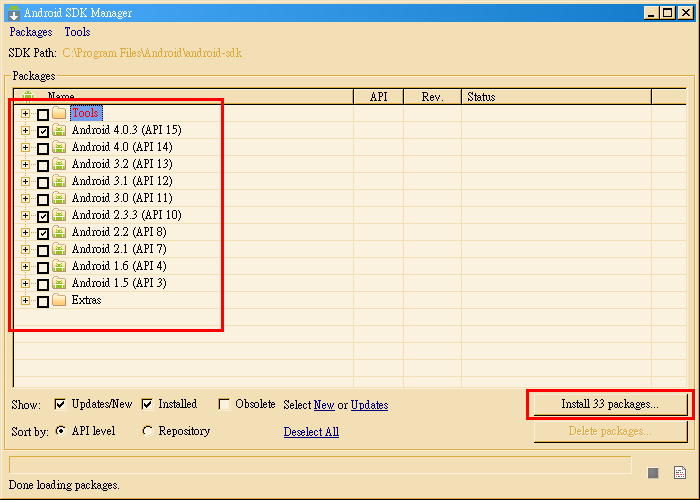This screenshot has height=500, width=700.
Task: Expand the Android 1.6 (API 4) node
Action: pyautogui.click(x=25, y=266)
